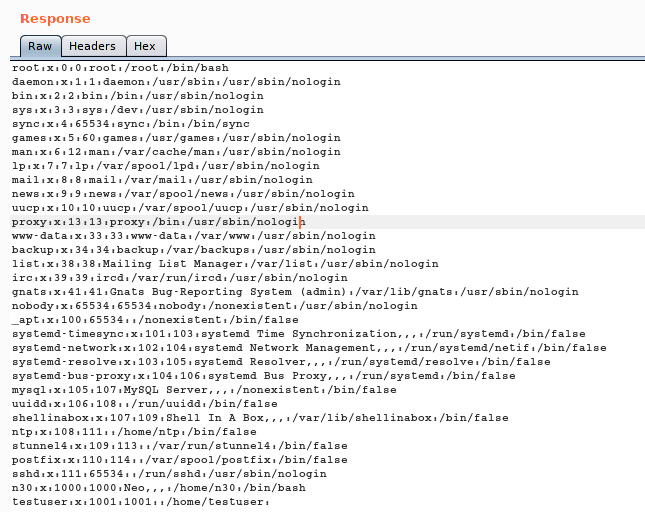
Task: Click the systemd-network line
Action: [309, 348]
